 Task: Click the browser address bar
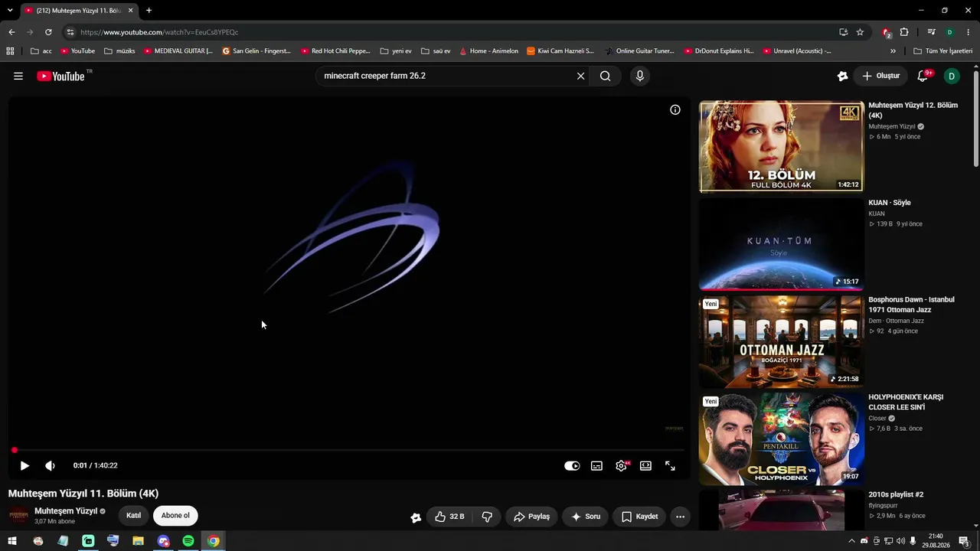tap(452, 32)
